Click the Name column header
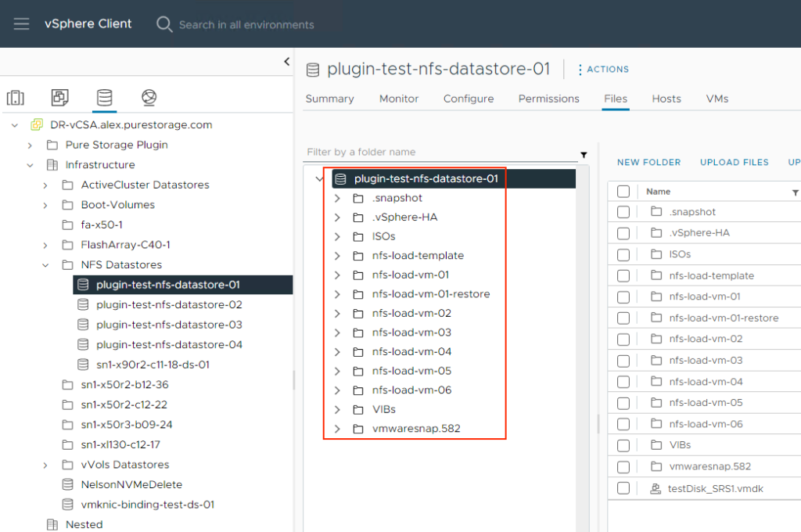 point(658,192)
